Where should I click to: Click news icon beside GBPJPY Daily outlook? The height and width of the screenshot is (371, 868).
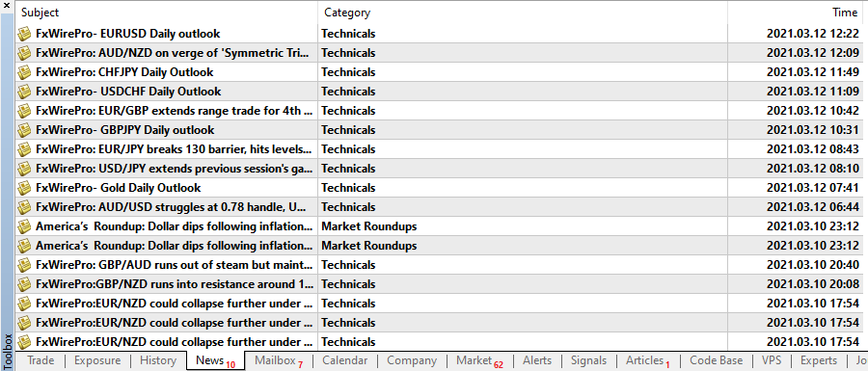pyautogui.click(x=24, y=130)
